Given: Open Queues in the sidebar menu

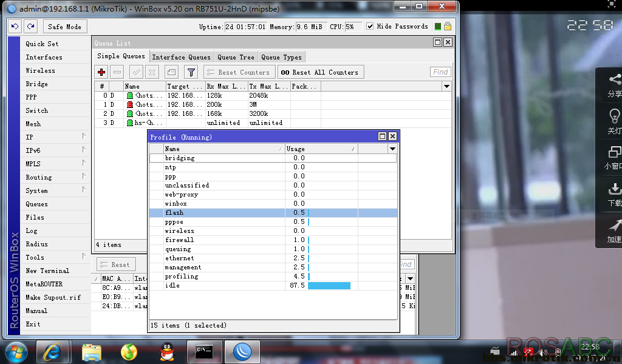Looking at the screenshot, I should [36, 204].
